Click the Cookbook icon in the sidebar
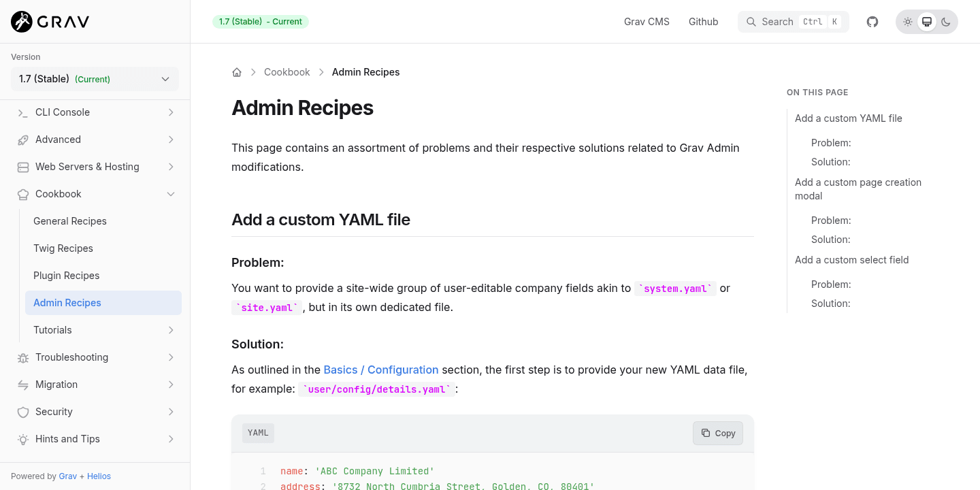The height and width of the screenshot is (490, 980). tap(21, 194)
